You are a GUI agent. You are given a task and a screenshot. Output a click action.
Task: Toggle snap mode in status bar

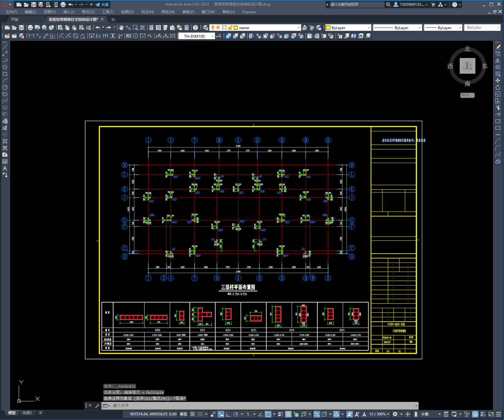click(x=200, y=414)
